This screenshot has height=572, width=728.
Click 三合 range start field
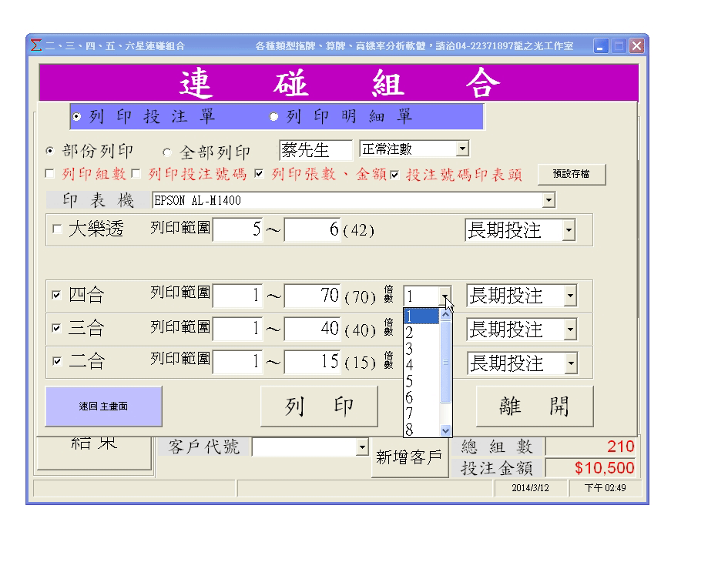(238, 329)
